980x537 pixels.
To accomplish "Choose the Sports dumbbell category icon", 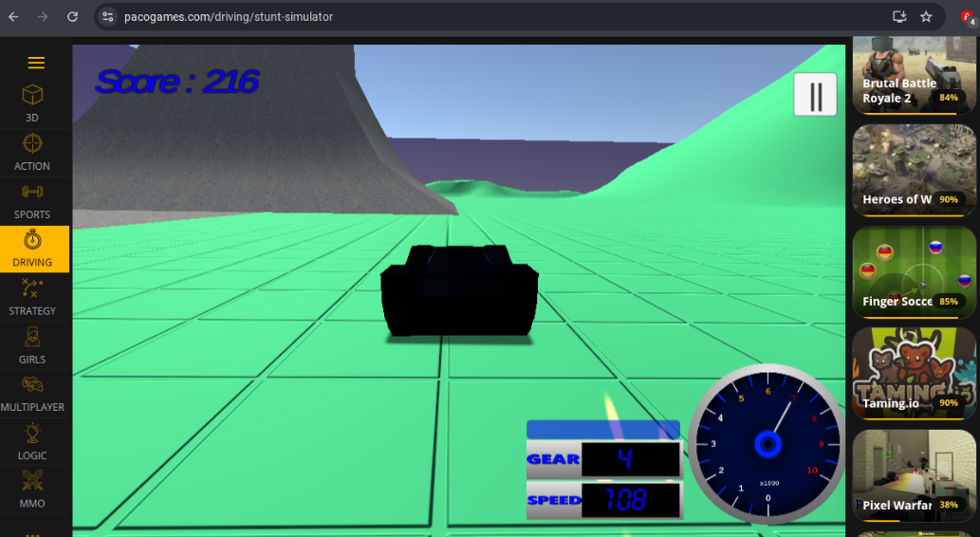I will coord(32,192).
